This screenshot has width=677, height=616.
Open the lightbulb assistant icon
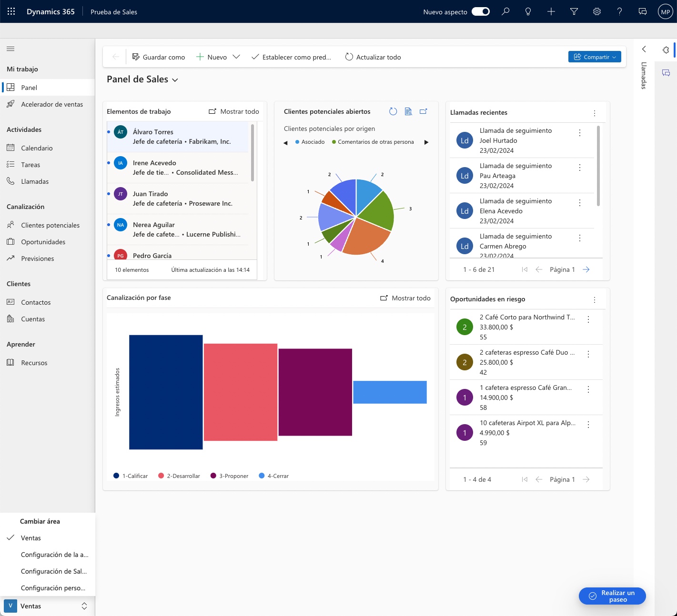528,11
